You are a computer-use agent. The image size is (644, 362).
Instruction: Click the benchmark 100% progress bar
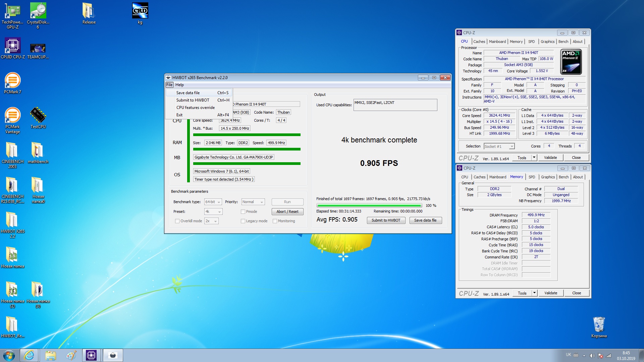(369, 205)
